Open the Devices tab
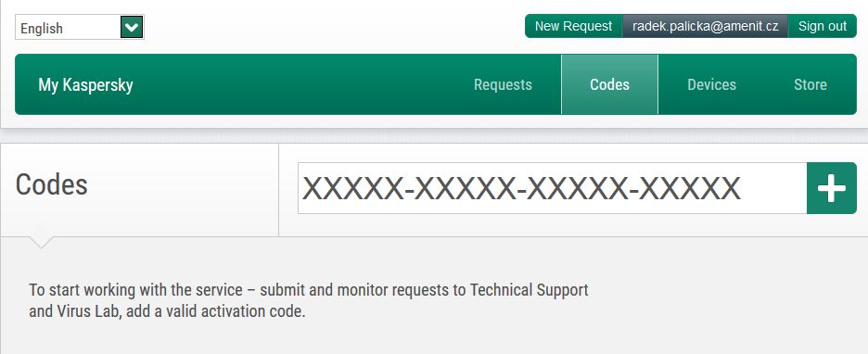Viewport: 868px width, 354px height. point(711,84)
